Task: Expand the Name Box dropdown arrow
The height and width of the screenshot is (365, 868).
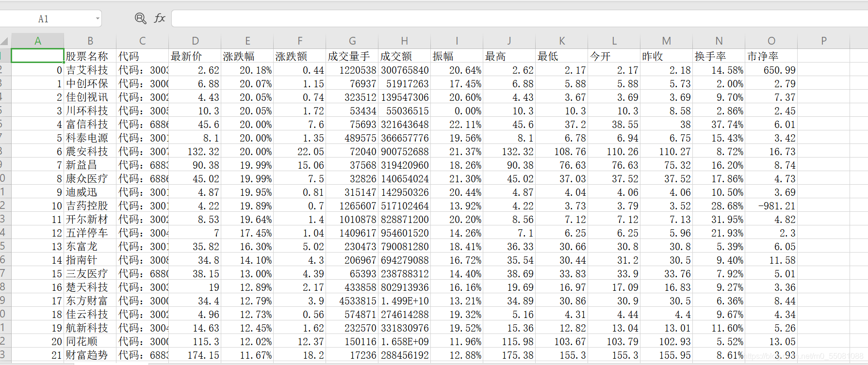Action: pos(98,19)
